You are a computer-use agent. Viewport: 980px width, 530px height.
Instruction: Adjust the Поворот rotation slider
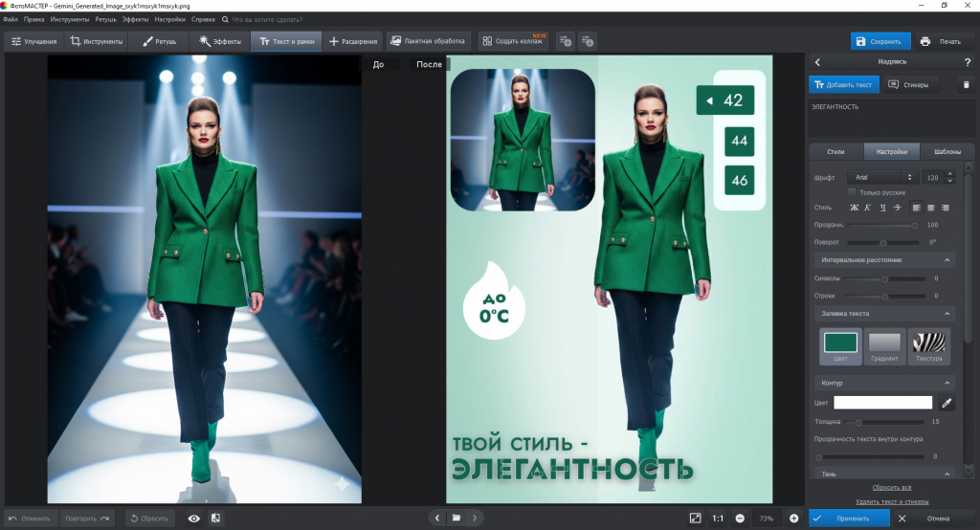[x=882, y=242]
